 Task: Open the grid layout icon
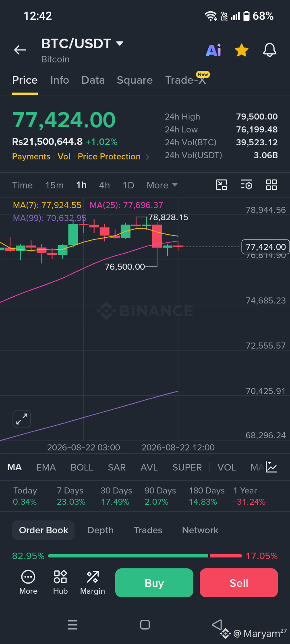pos(271,185)
